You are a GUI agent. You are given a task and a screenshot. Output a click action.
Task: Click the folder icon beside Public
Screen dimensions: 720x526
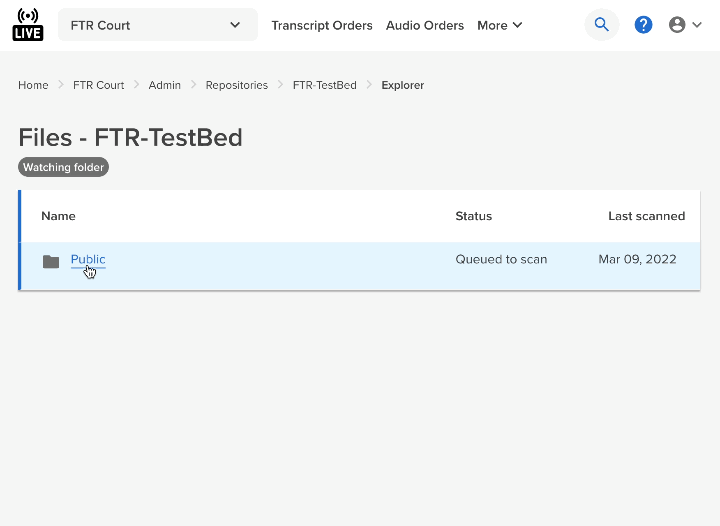coord(51,261)
